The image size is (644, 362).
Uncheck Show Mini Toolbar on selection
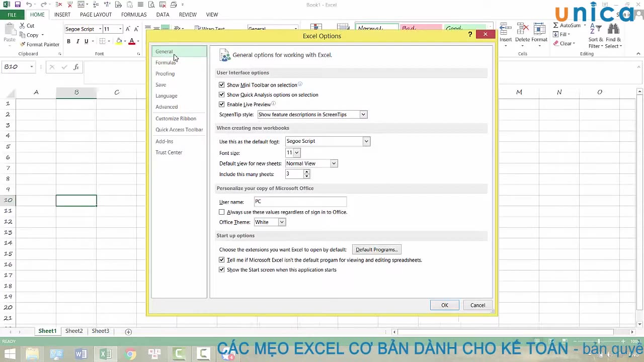click(222, 85)
